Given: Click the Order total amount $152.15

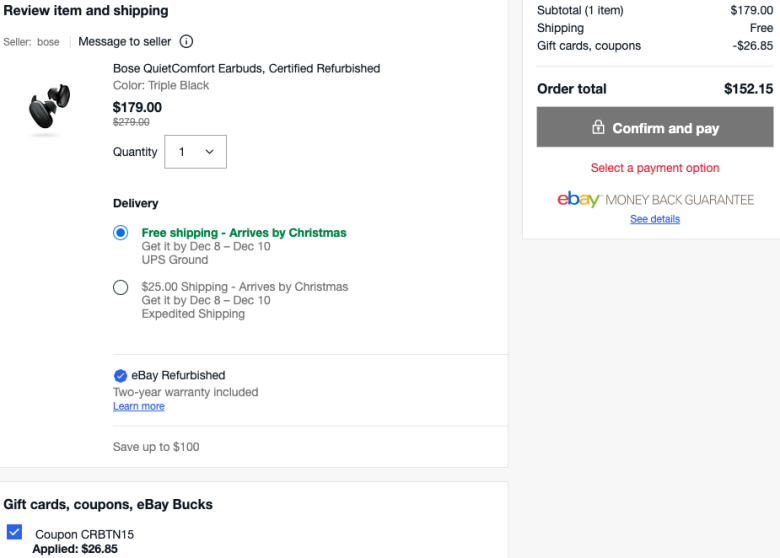Looking at the screenshot, I should click(748, 89).
